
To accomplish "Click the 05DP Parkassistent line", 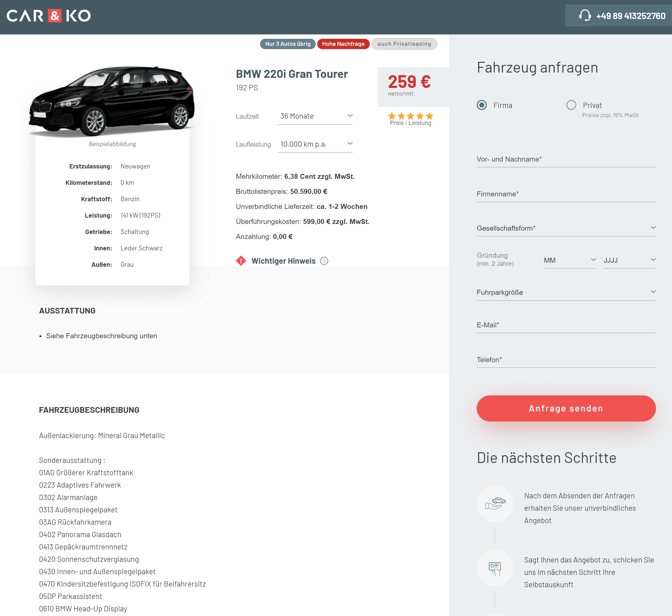I will click(x=71, y=597).
